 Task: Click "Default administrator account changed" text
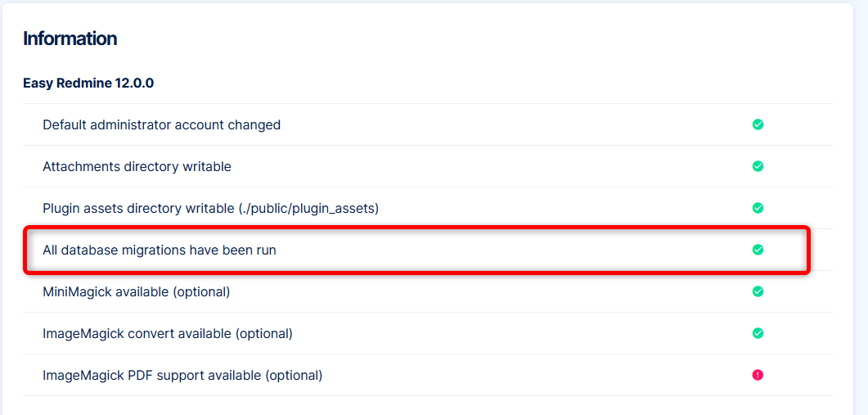(x=161, y=125)
